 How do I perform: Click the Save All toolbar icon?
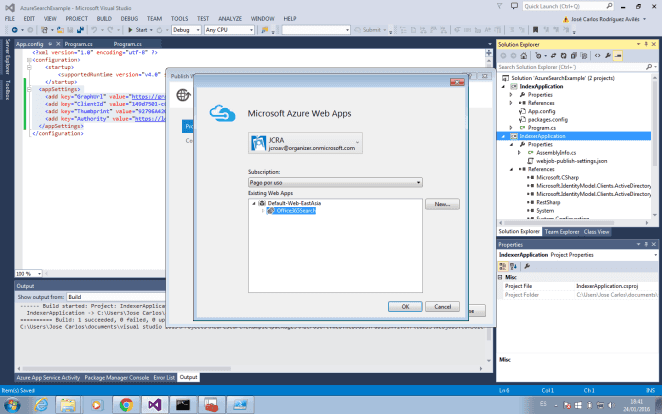80,30
